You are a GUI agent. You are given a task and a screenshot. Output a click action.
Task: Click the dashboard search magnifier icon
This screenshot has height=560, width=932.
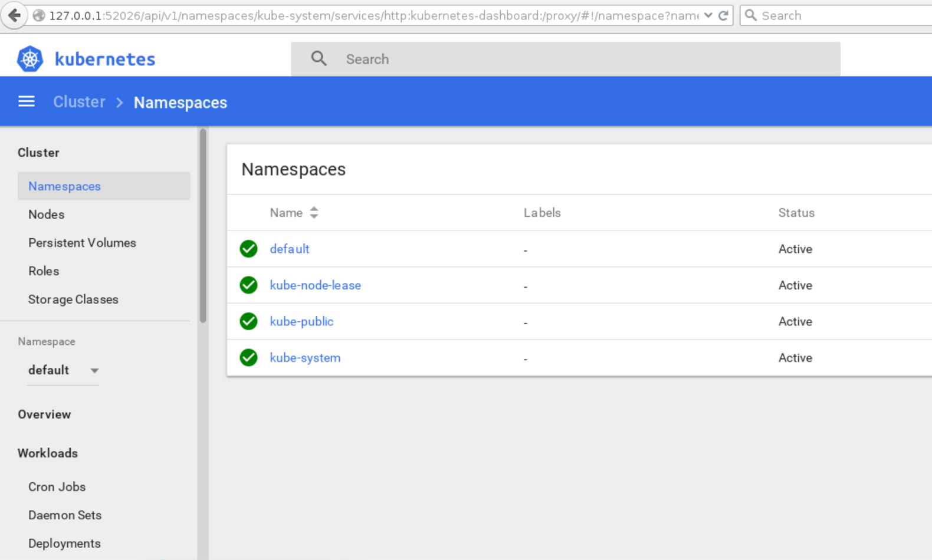coord(319,58)
